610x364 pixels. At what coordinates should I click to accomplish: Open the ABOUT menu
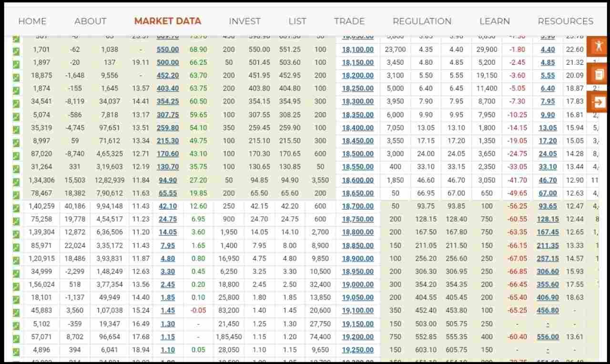tap(91, 21)
